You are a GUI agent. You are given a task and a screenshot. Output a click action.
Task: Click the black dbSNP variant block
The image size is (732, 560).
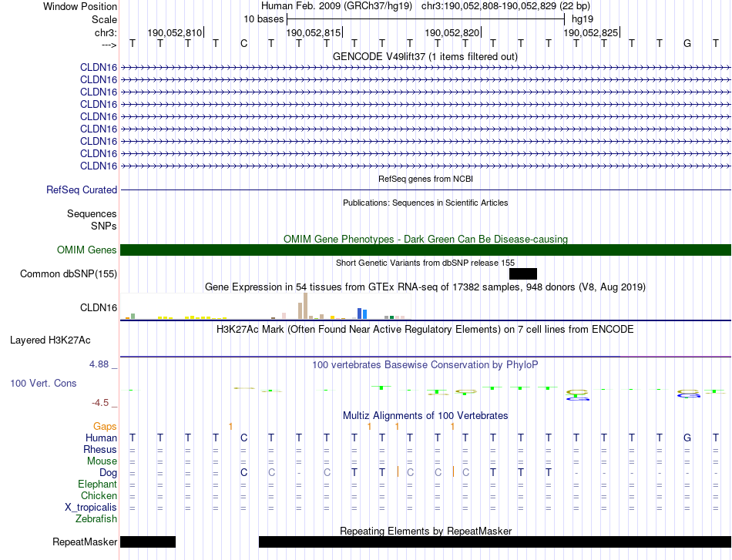pyautogui.click(x=523, y=274)
